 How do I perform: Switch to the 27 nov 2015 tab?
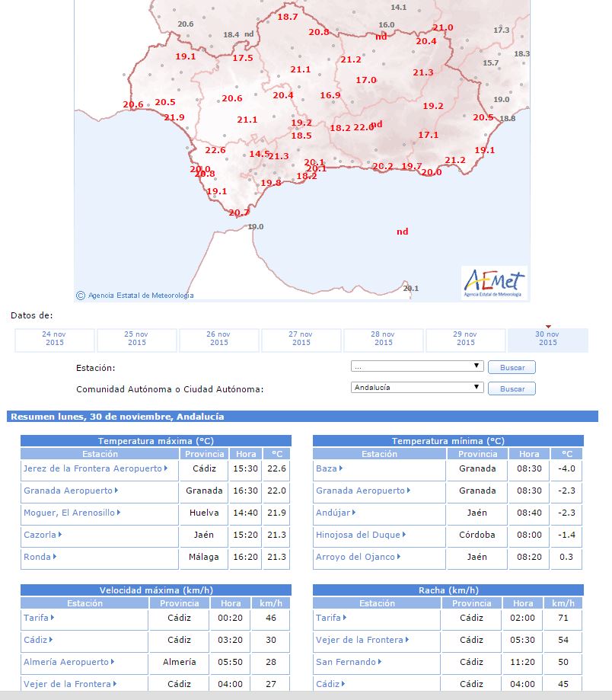coord(301,339)
